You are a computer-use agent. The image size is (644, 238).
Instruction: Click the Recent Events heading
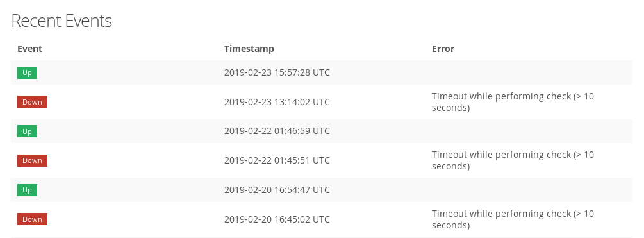(x=62, y=21)
